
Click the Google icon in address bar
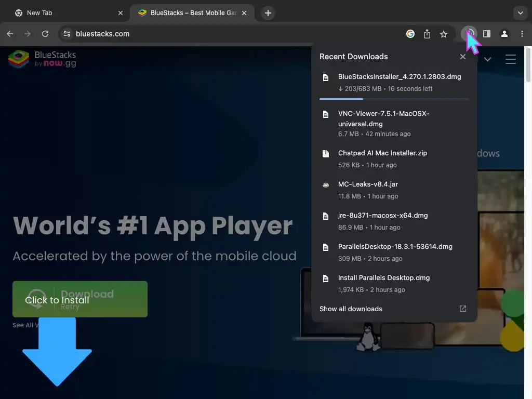point(410,34)
